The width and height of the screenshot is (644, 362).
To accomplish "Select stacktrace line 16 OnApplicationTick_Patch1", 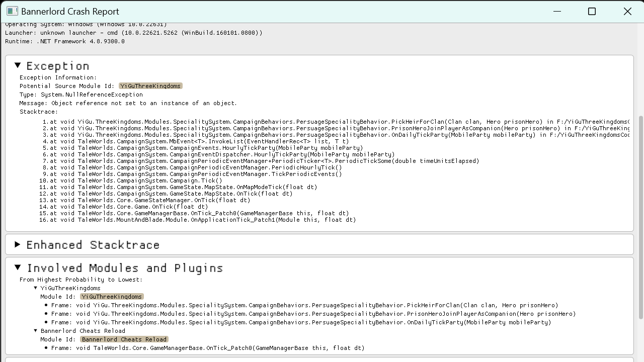I will 198,220.
